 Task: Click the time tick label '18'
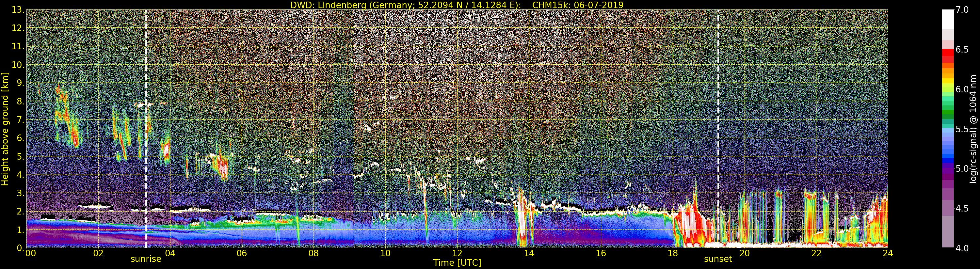673,253
